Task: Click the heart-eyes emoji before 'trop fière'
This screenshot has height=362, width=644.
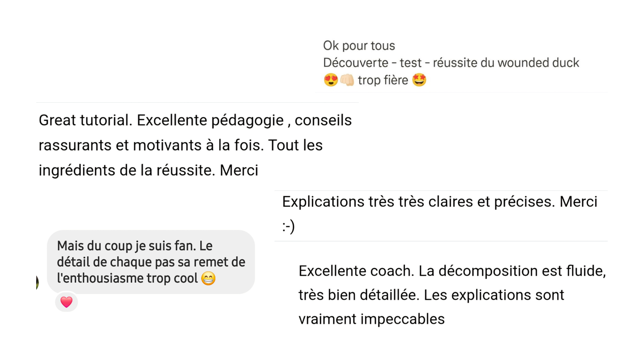Action: click(x=331, y=80)
